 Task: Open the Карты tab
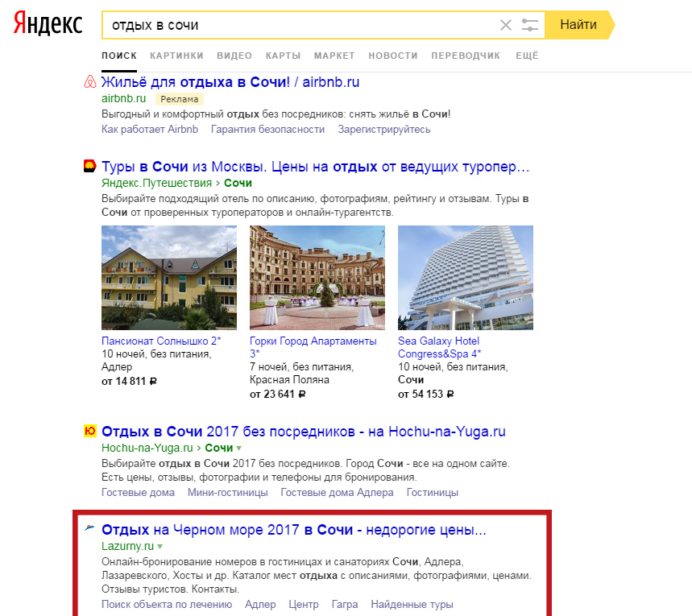(283, 56)
